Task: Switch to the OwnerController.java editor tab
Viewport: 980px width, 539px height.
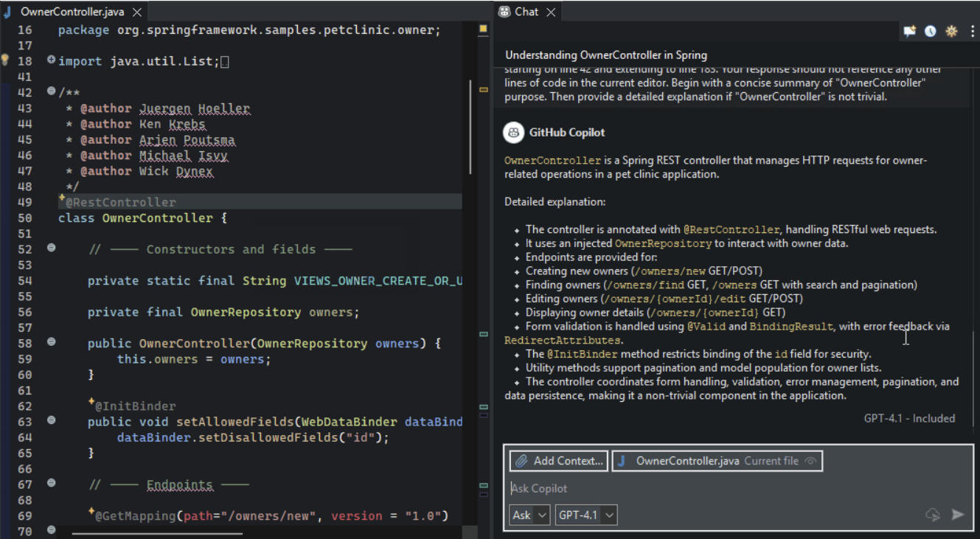Action: tap(73, 12)
